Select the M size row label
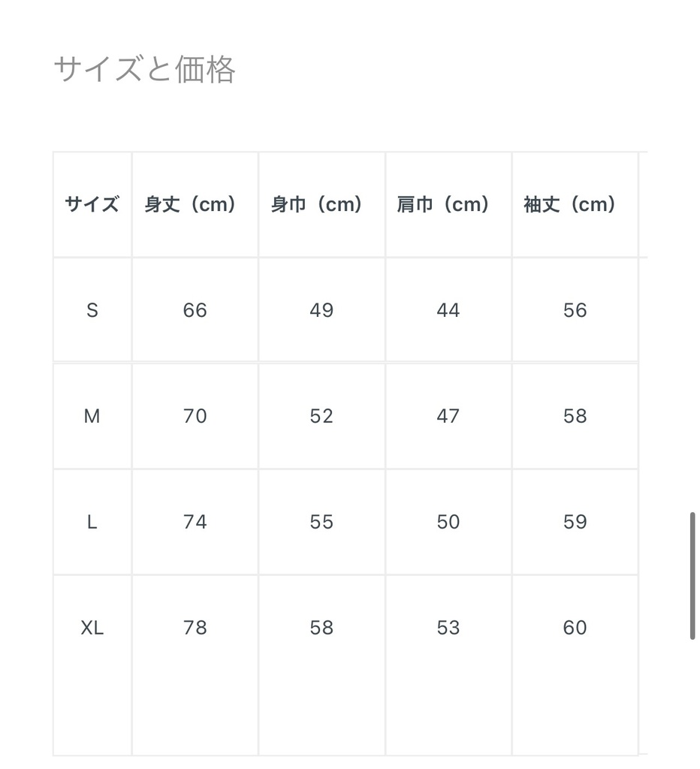This screenshot has width=700, height=769. point(92,416)
